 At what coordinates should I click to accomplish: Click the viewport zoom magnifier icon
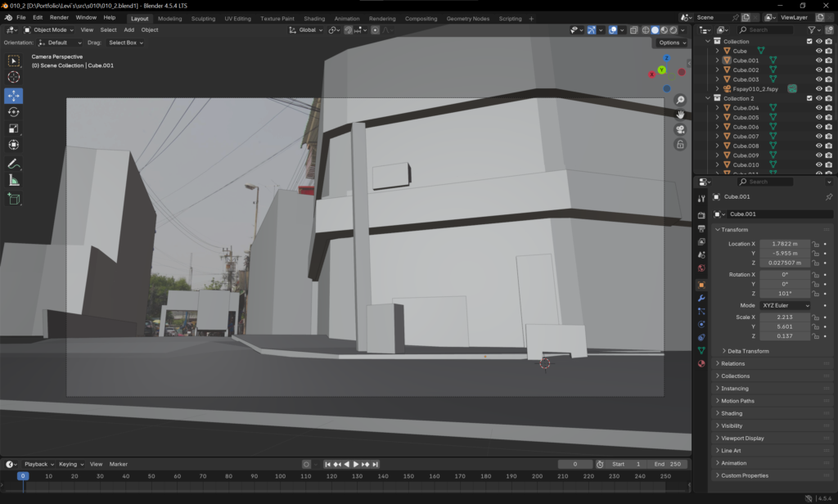click(x=680, y=100)
